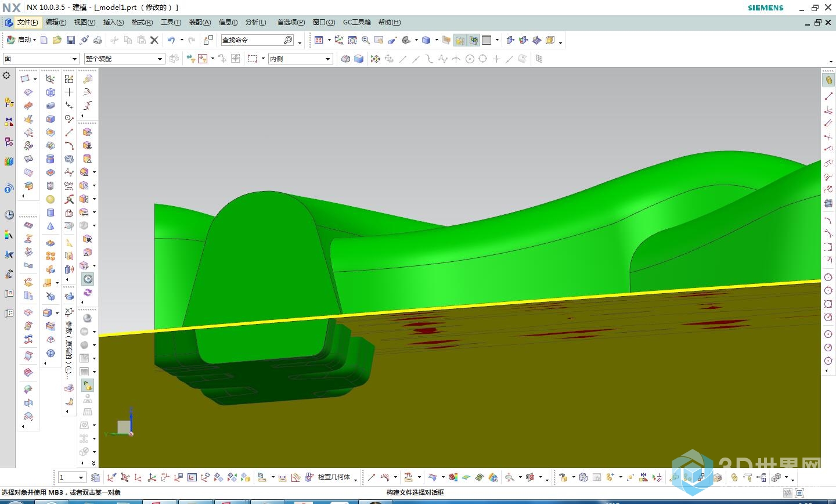The height and width of the screenshot is (504, 836).
Task: Open the 文件(F) menu
Action: coord(27,22)
